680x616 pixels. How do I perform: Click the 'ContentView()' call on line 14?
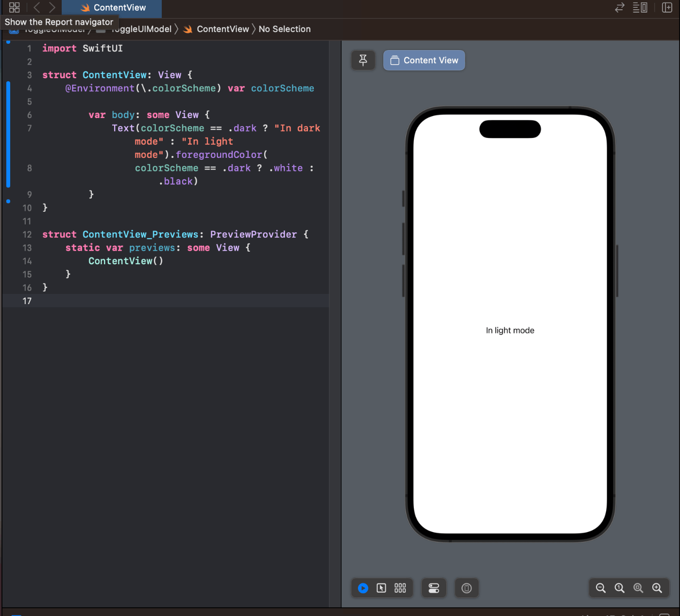pyautogui.click(x=126, y=261)
